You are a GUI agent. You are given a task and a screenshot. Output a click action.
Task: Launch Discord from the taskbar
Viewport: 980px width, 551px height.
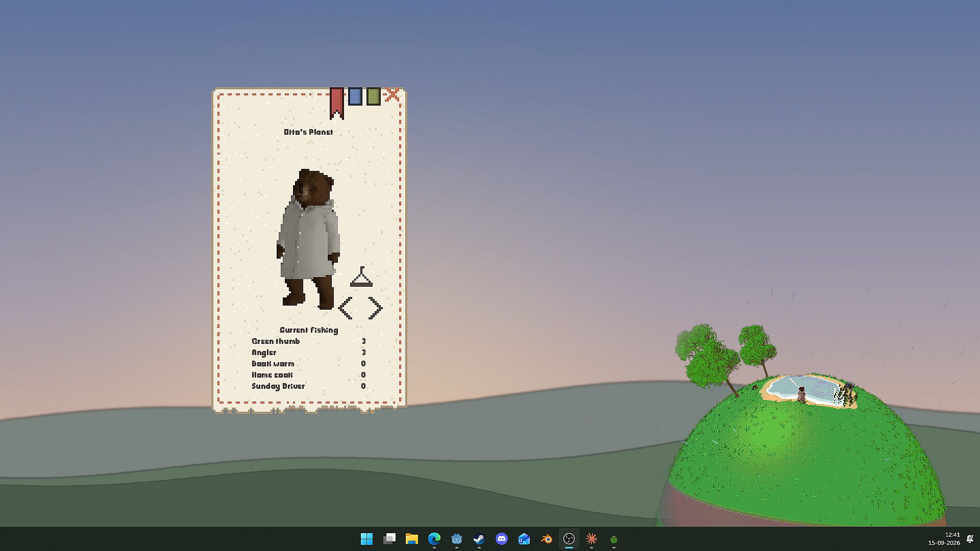point(502,539)
